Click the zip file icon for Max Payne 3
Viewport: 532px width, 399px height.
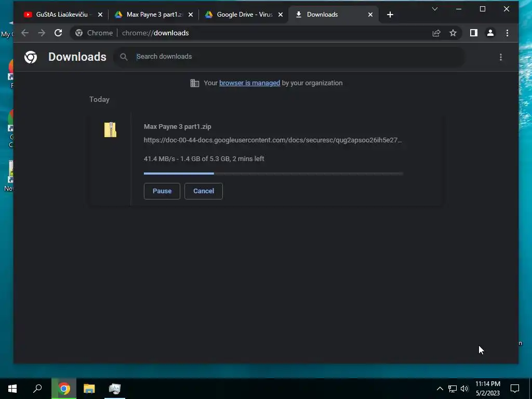110,129
